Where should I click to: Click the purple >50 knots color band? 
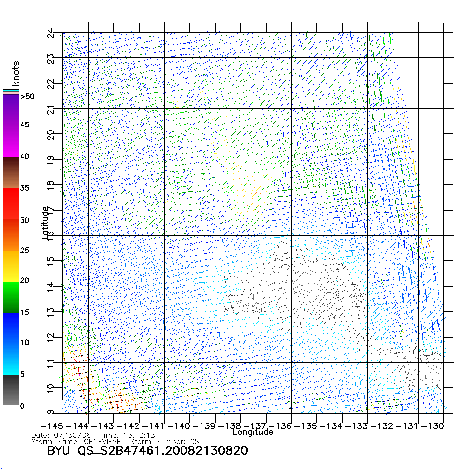[11, 110]
